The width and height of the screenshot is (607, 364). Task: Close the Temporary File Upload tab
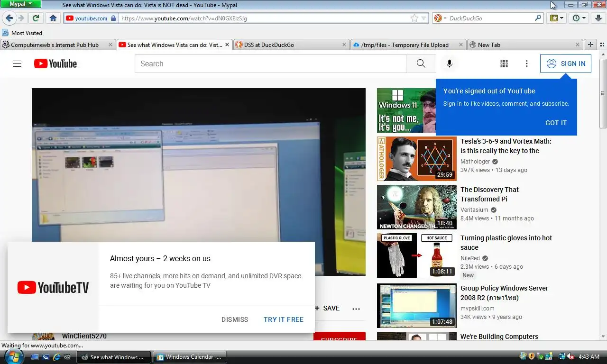(x=461, y=45)
